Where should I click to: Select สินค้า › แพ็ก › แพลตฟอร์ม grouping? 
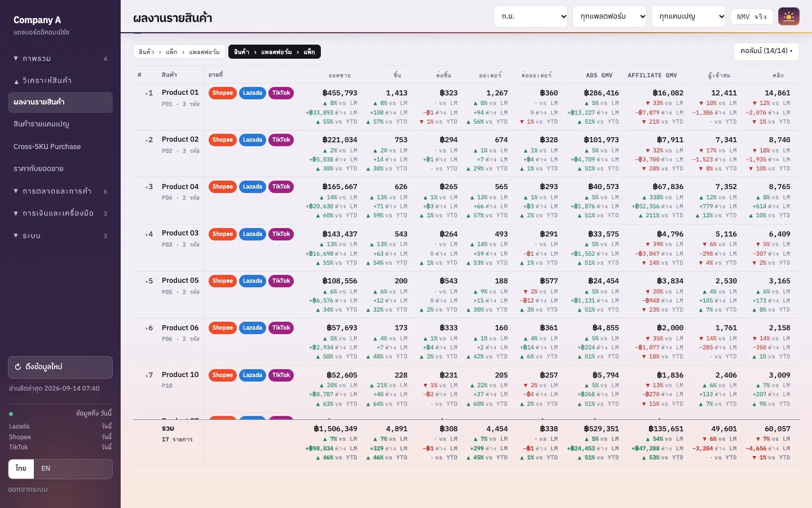point(179,52)
